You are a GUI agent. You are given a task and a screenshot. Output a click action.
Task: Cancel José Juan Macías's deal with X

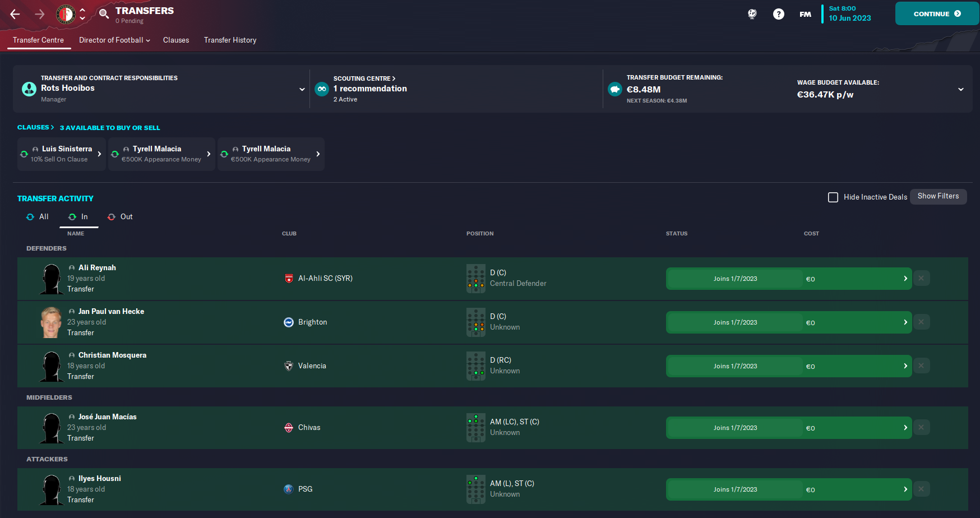[x=921, y=427]
